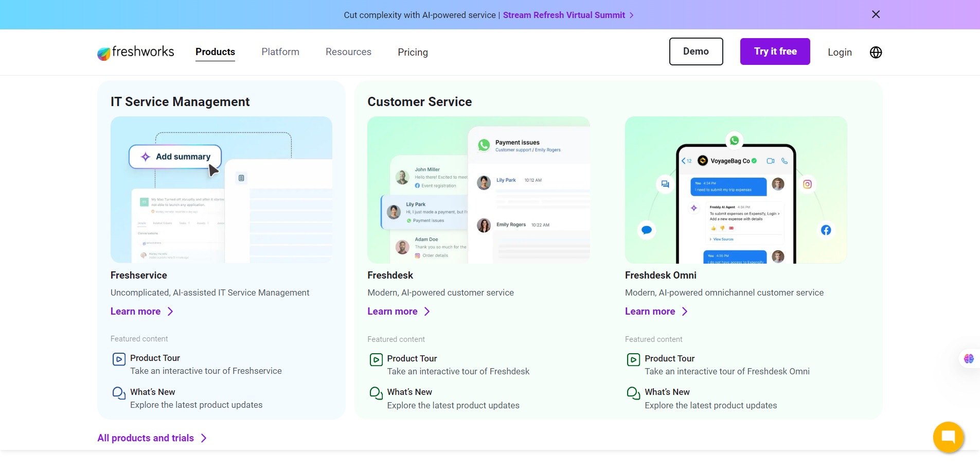This screenshot has height=466, width=980.
Task: Click the Freshdesk Omni VoyageBag phone illustration
Action: coord(736,189)
